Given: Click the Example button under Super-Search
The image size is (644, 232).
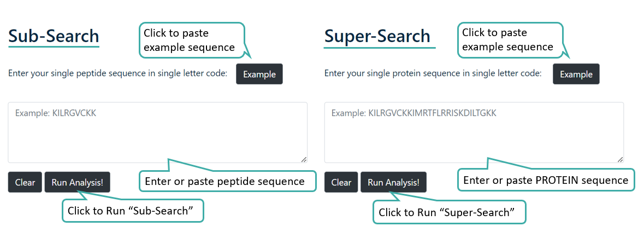Looking at the screenshot, I should pyautogui.click(x=576, y=74).
